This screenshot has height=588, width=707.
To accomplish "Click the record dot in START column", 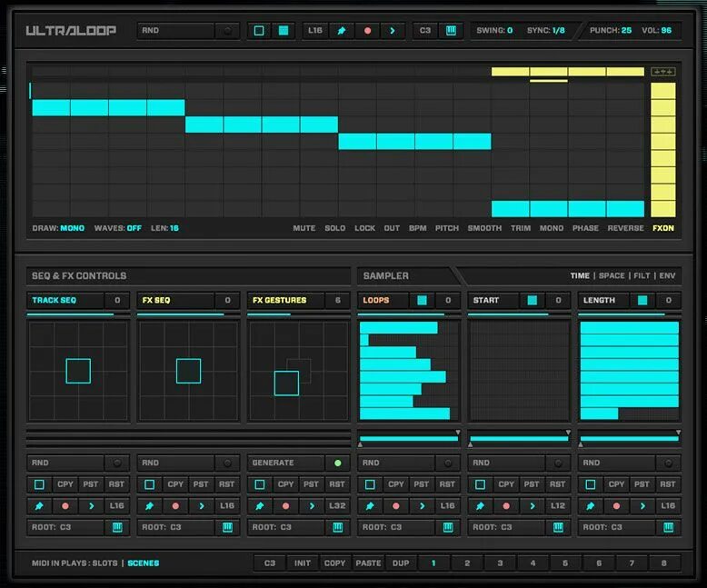I will pos(506,506).
